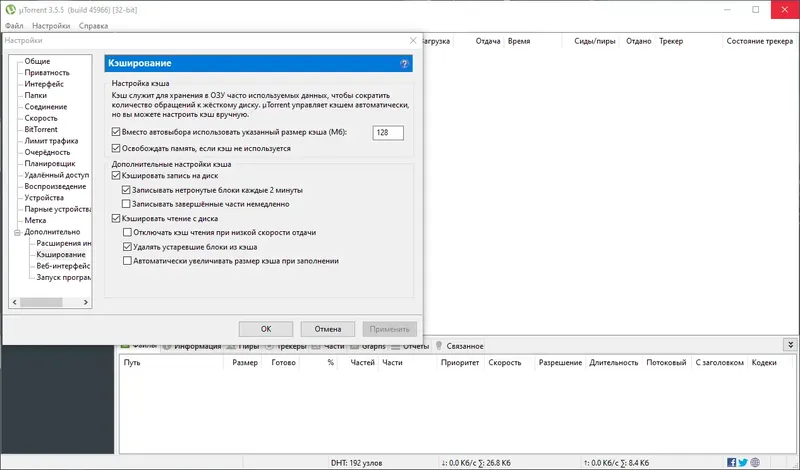Click the settings tree scroll right arrow
This screenshot has height=470, width=800.
pyautogui.click(x=85, y=302)
